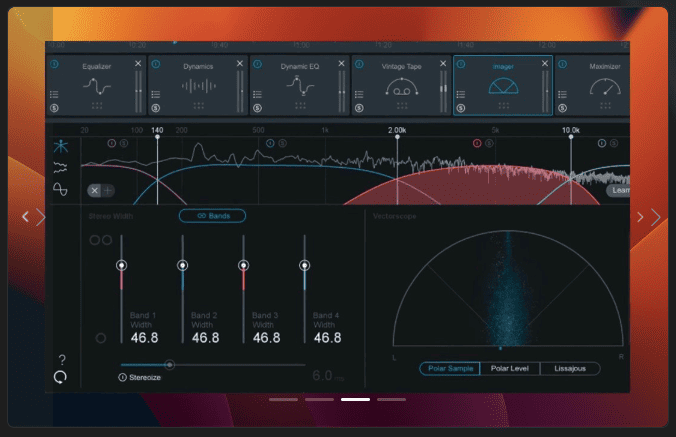Solo Band 3 in the spectrum view
This screenshot has height=437, width=676.
pos(489,143)
